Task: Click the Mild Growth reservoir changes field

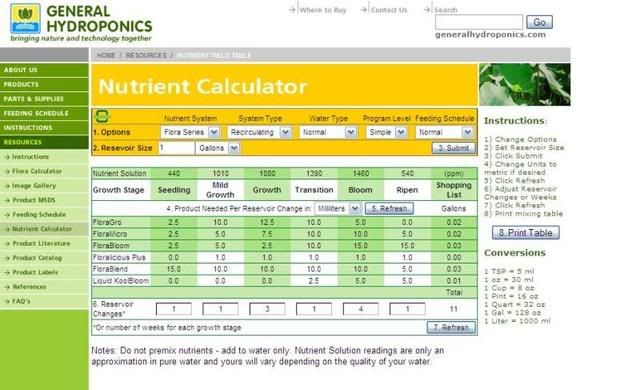Action: click(x=220, y=309)
